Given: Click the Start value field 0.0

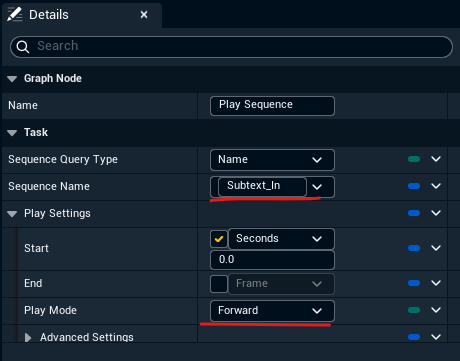Looking at the screenshot, I should (x=272, y=260).
